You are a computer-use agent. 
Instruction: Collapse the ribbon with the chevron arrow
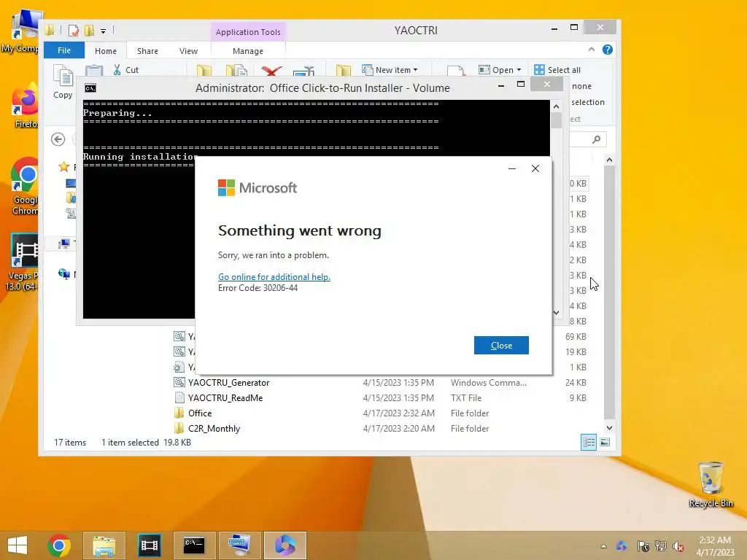[591, 50]
